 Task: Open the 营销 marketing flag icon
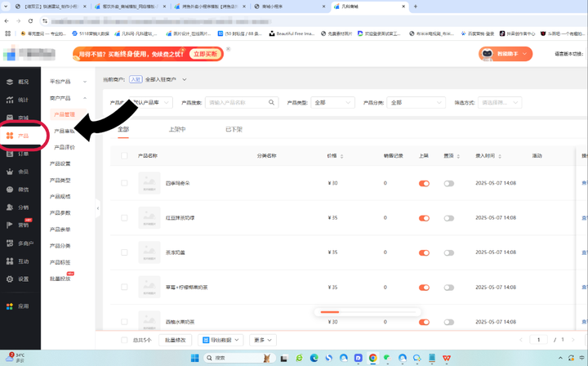(10, 225)
